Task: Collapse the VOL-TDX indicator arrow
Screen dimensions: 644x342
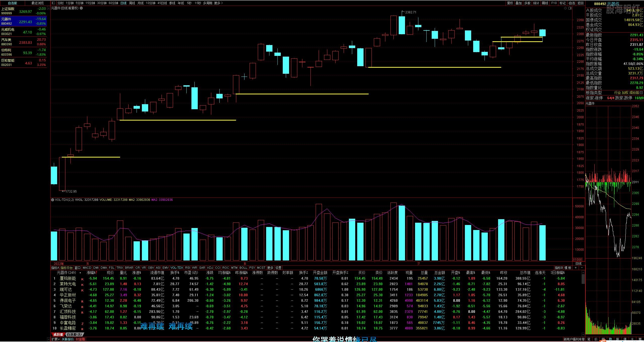Action: pyautogui.click(x=53, y=200)
